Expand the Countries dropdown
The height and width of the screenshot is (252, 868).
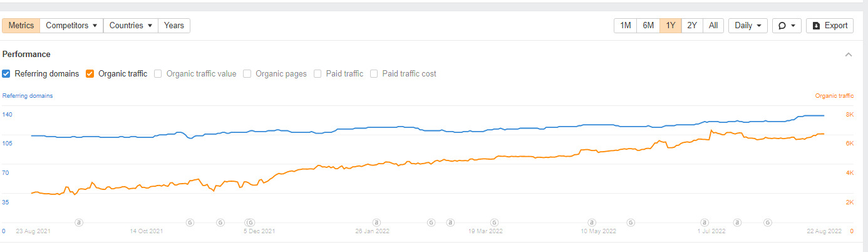click(130, 26)
